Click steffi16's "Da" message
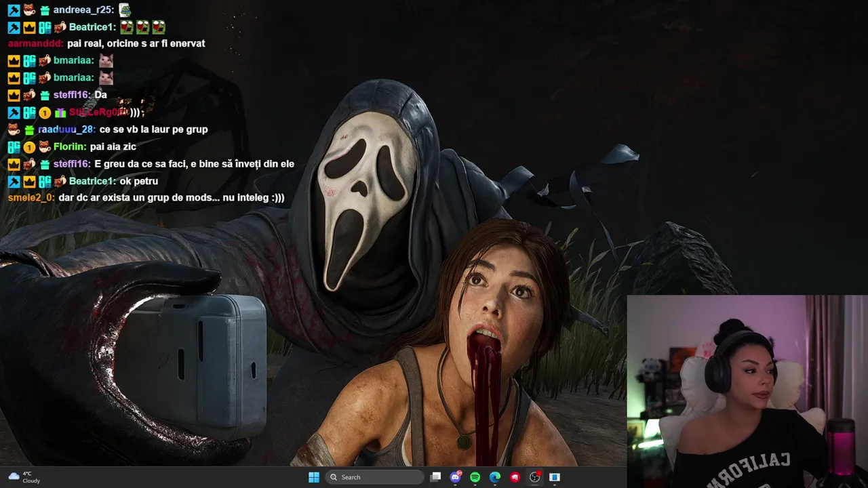868x488 pixels. pos(100,95)
